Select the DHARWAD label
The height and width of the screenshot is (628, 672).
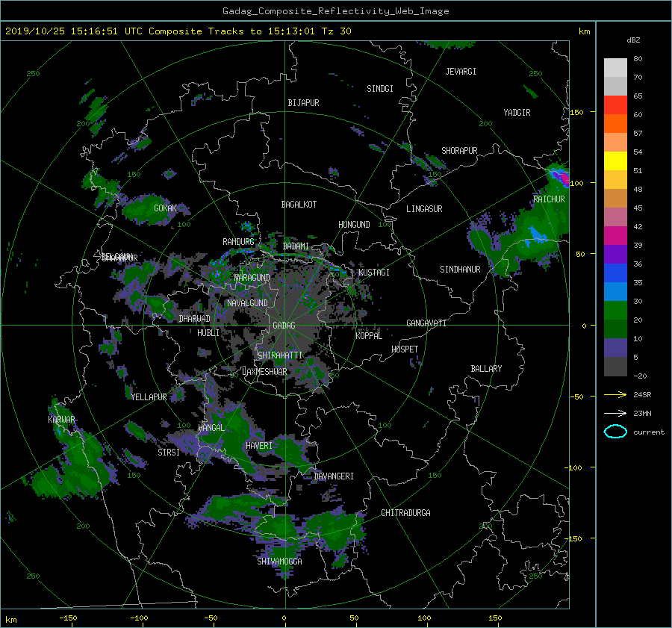[194, 319]
